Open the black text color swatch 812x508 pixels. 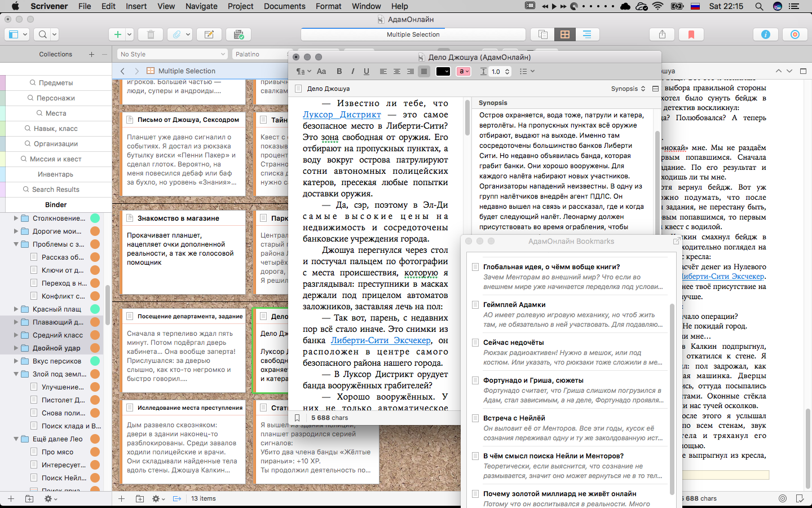[443, 71]
